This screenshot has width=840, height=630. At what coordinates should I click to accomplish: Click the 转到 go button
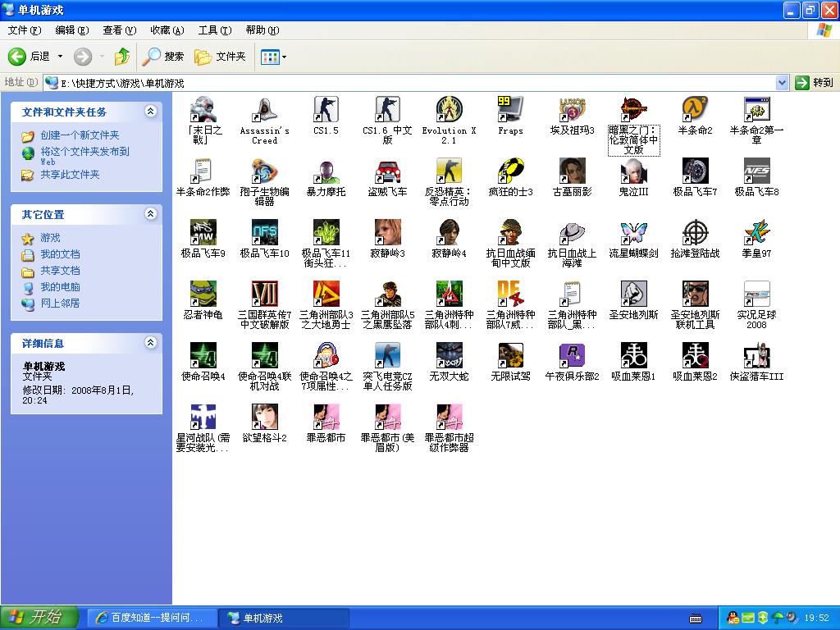click(x=815, y=83)
